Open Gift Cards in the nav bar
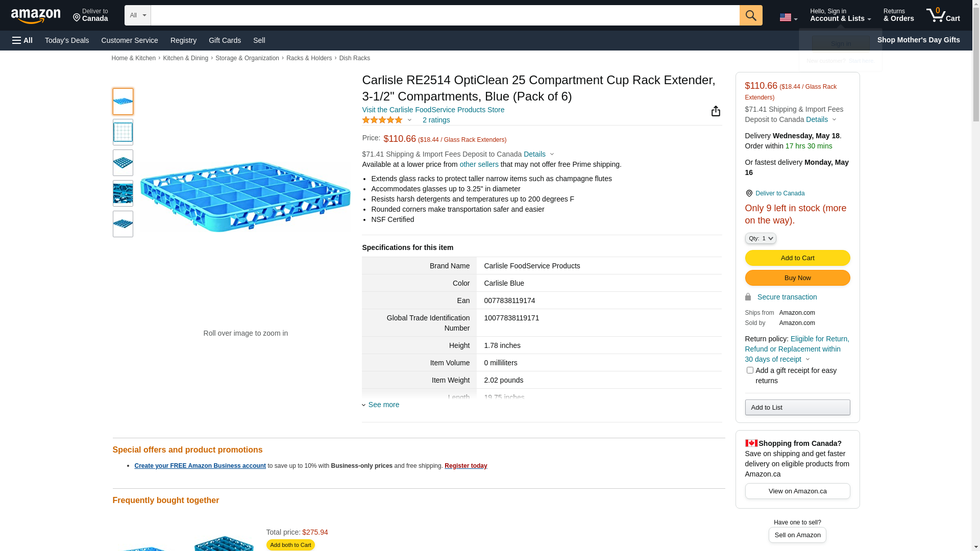Image resolution: width=980 pixels, height=551 pixels. click(225, 40)
